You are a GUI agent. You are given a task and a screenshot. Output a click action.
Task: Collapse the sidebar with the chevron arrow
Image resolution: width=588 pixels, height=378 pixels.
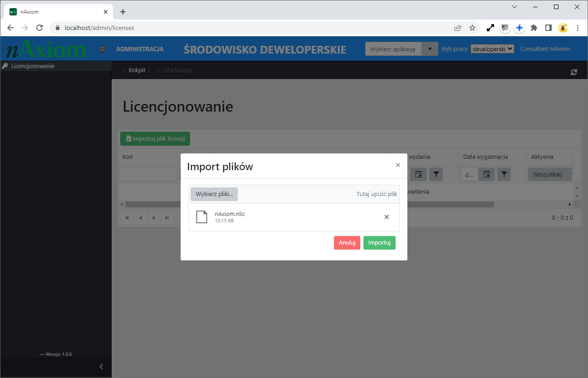[101, 367]
